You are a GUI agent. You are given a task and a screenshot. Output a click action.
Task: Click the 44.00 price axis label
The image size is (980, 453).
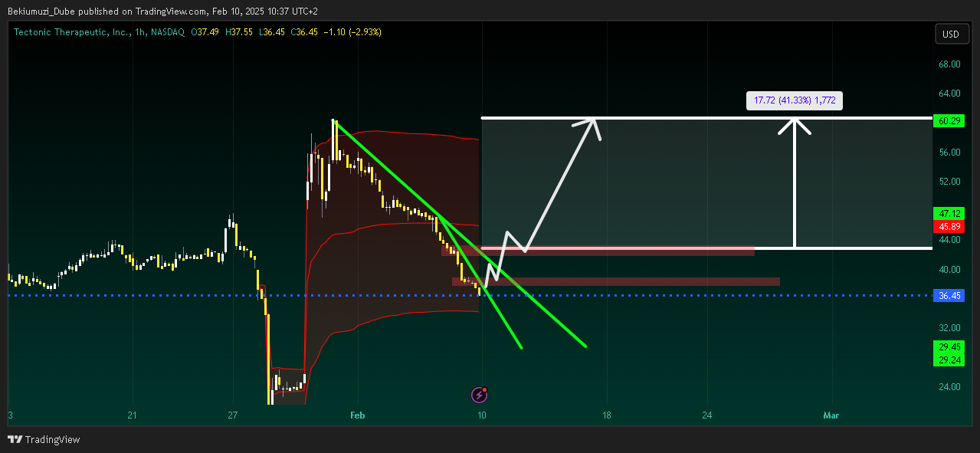(x=949, y=240)
